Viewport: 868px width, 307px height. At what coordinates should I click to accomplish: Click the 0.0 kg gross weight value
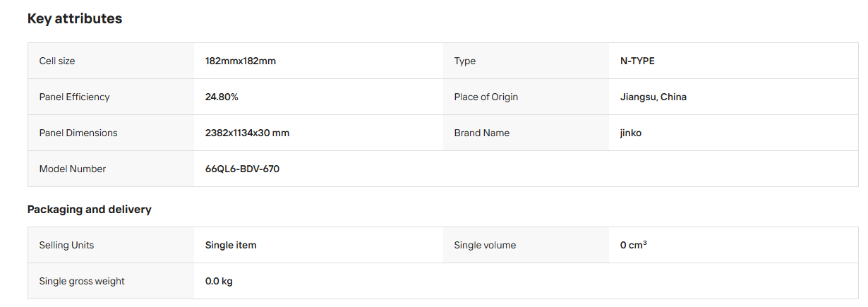(x=219, y=282)
